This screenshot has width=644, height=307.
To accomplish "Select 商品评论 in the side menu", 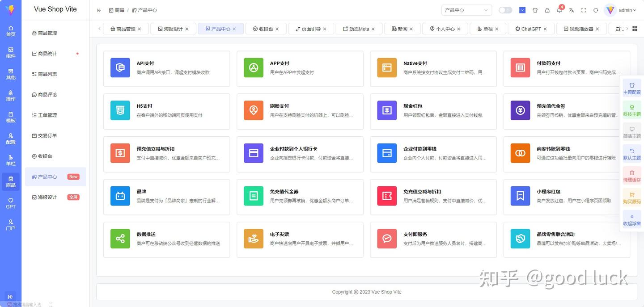I will (x=55, y=95).
